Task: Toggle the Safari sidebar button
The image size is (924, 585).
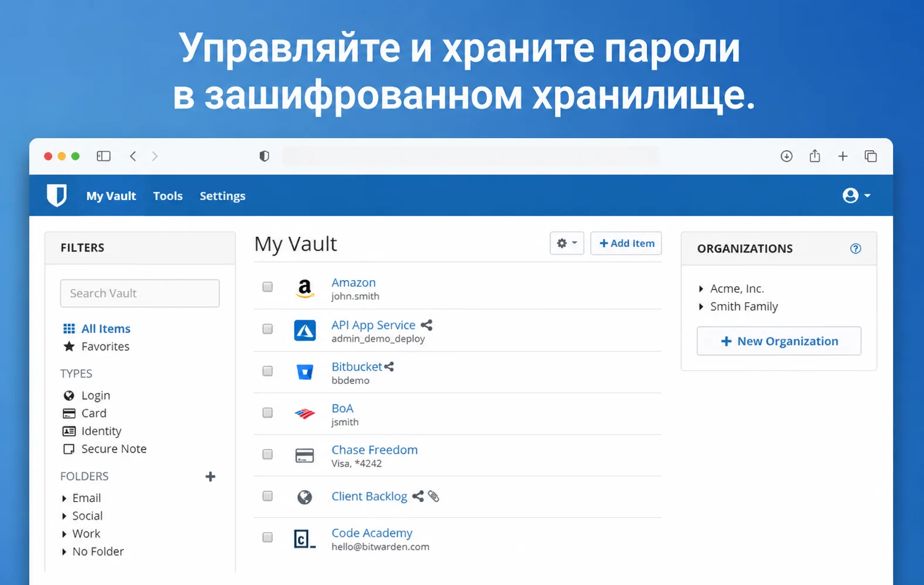Action: (104, 156)
